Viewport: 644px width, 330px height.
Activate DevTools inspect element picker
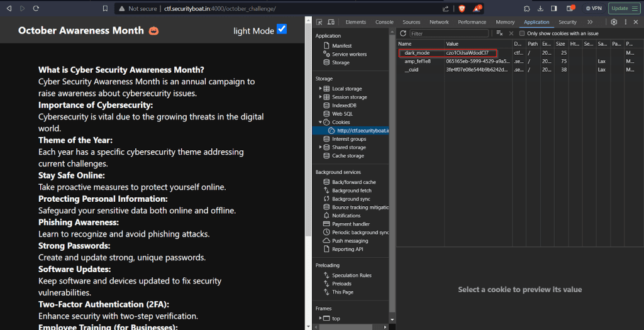pos(319,22)
